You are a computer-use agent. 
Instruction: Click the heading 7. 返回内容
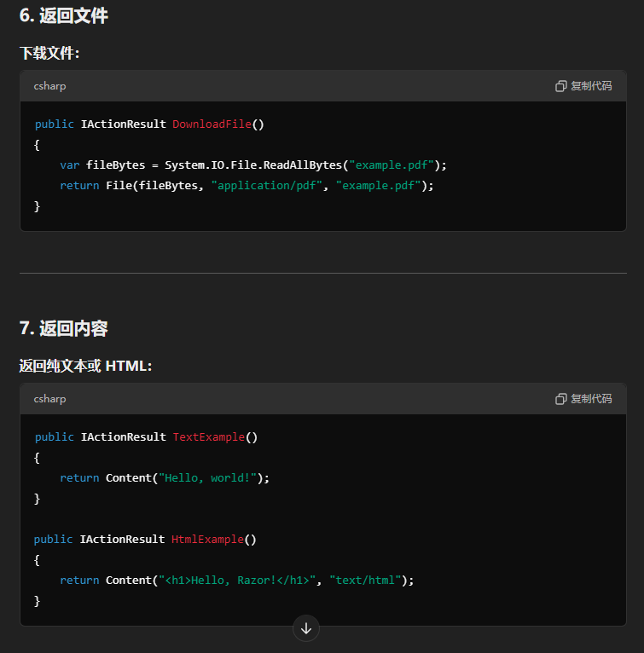64,328
